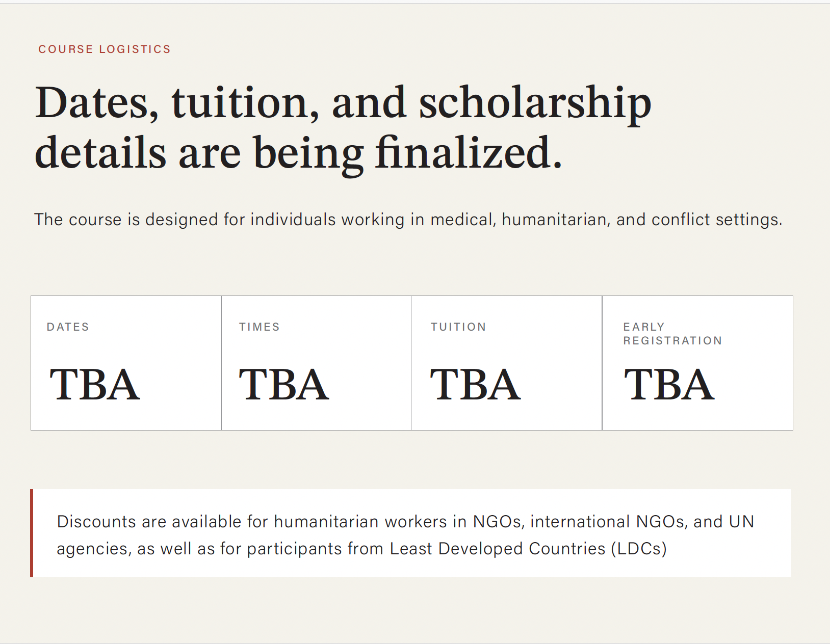Click the discounts notice box

411,533
